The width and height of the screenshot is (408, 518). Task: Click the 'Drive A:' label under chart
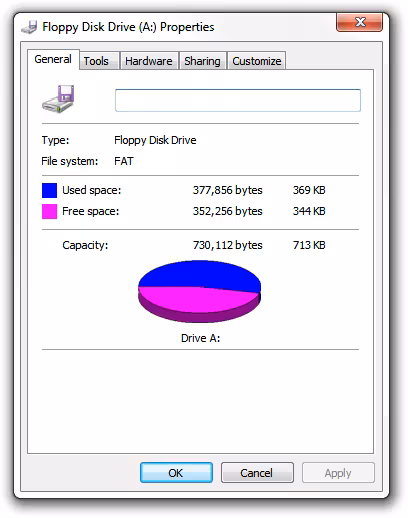pos(200,338)
